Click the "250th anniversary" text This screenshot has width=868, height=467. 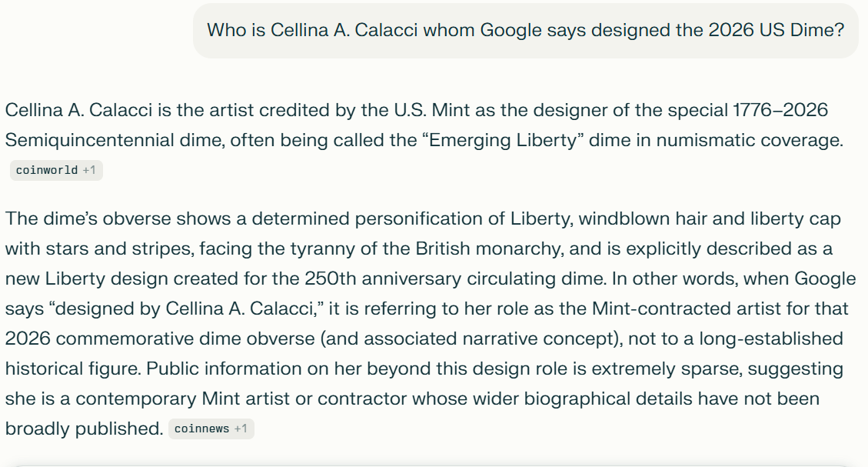pyautogui.click(x=383, y=279)
